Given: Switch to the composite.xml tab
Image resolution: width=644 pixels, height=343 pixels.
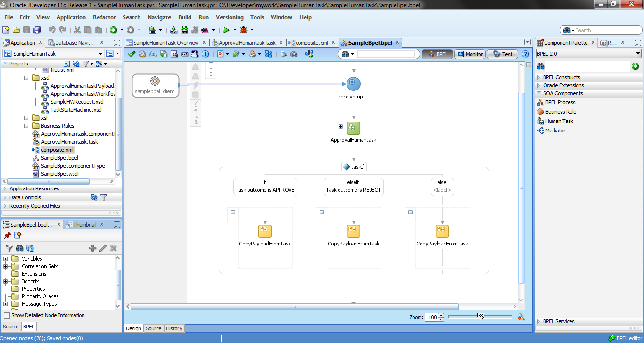Looking at the screenshot, I should [311, 42].
